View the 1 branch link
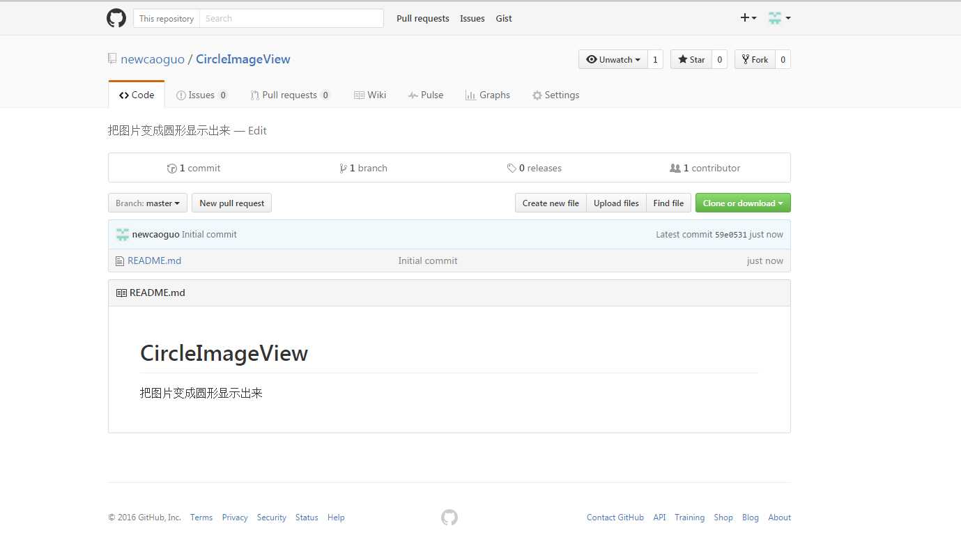 [363, 168]
